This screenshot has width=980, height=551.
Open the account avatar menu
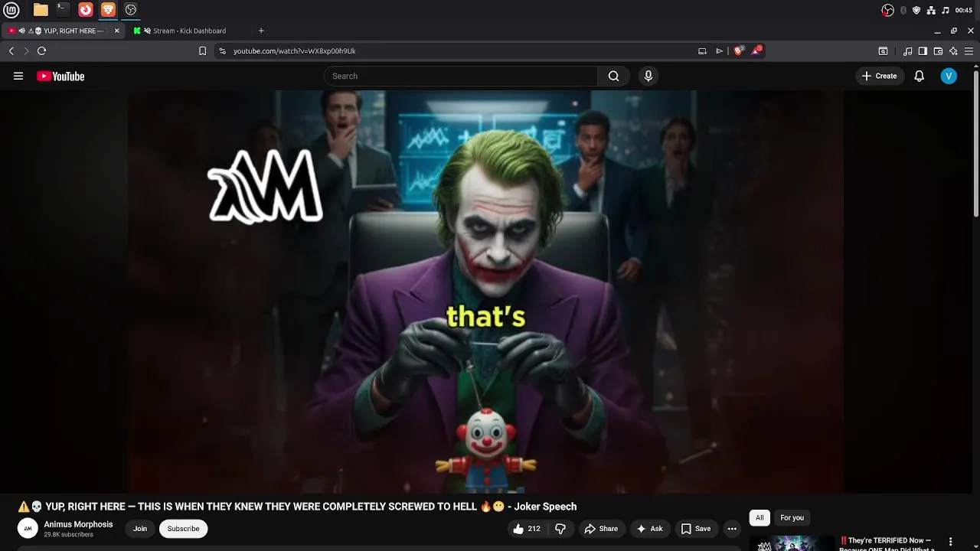click(949, 76)
